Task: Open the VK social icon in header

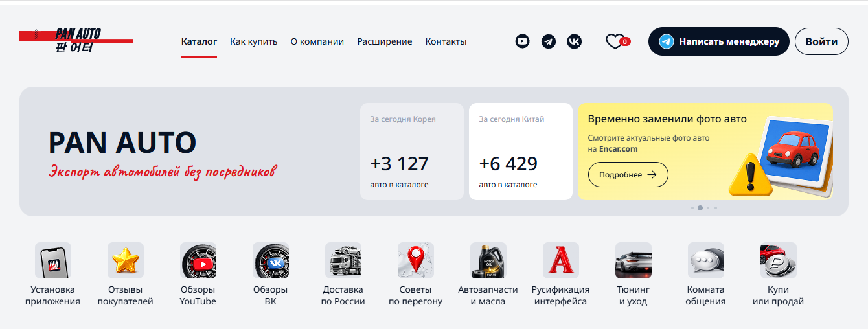Action: pos(574,41)
